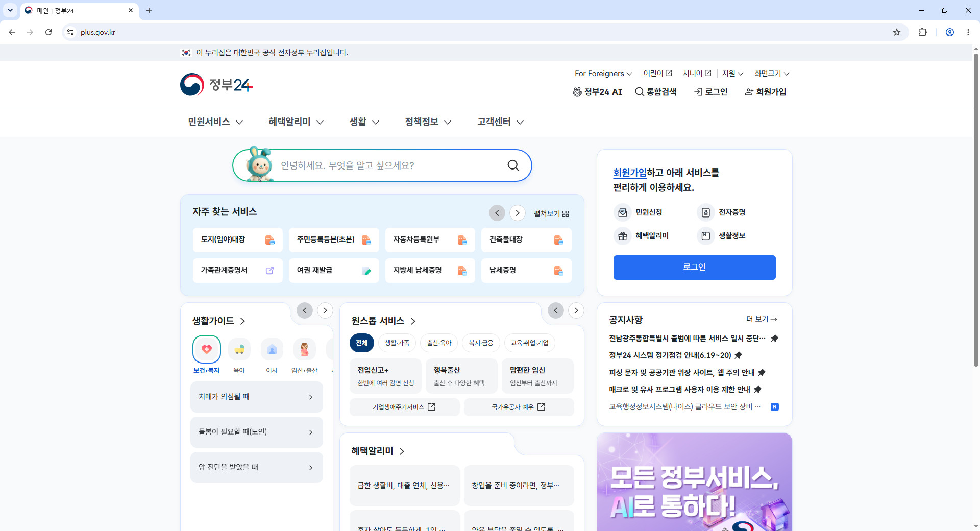Open 행복출산 service card
This screenshot has width=980, height=531.
coord(462,376)
